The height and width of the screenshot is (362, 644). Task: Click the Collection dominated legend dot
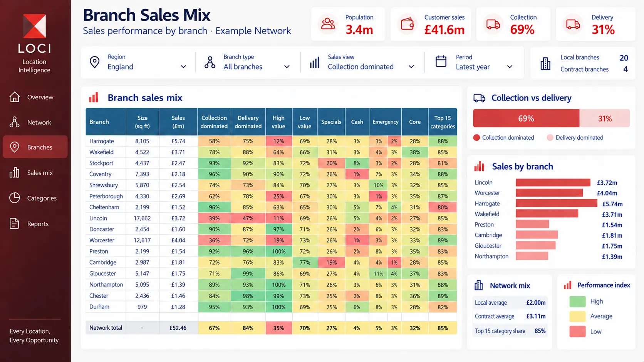click(476, 137)
